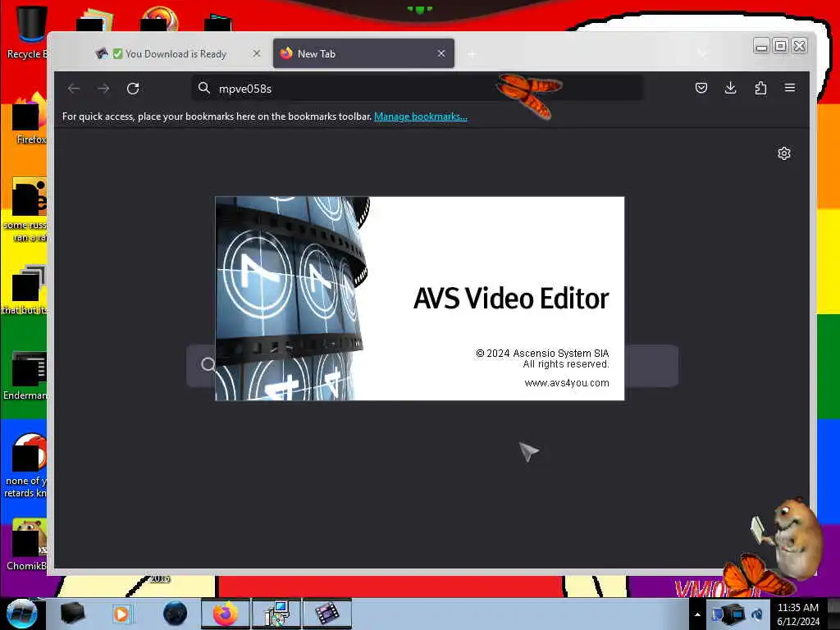Image resolution: width=840 pixels, height=630 pixels.
Task: Reload the page in Firefox
Action: 133,89
